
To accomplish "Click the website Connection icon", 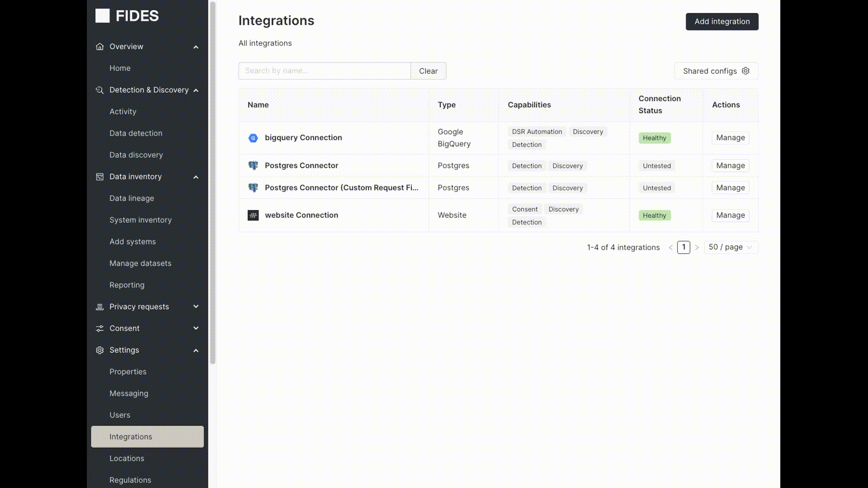I will pos(253,216).
